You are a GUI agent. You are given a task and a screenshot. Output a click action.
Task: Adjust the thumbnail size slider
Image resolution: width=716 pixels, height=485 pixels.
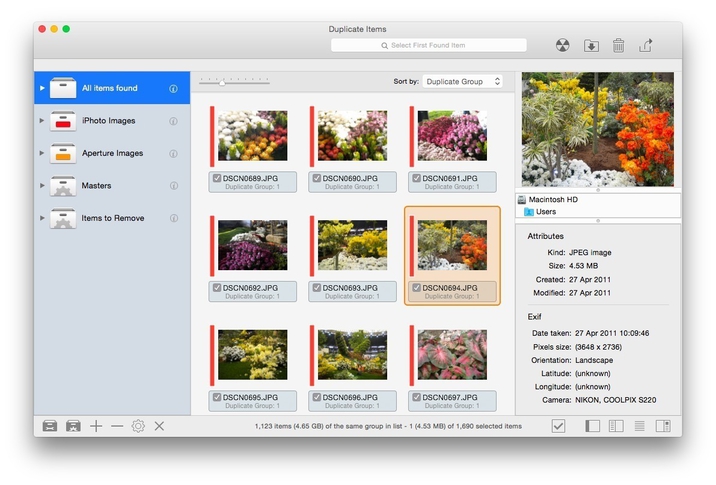222,81
